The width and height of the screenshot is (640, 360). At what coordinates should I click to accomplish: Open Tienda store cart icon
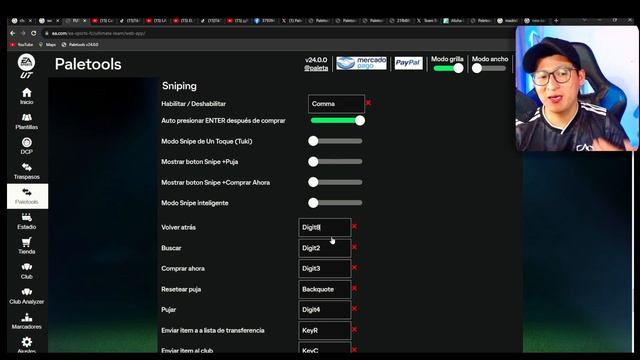[x=27, y=246]
